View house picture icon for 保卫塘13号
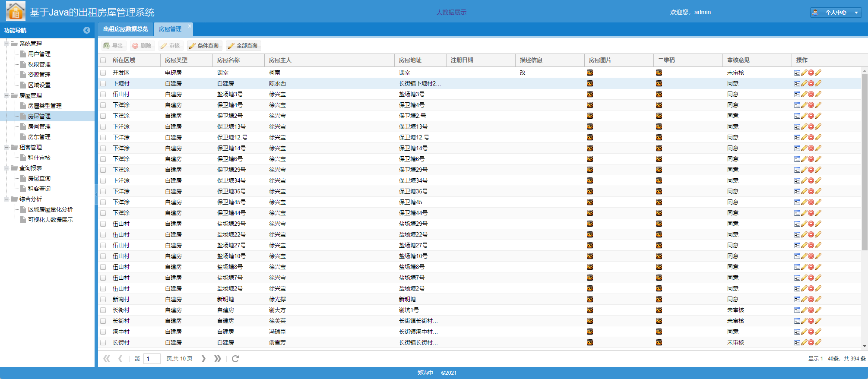This screenshot has width=868, height=379. (x=590, y=126)
